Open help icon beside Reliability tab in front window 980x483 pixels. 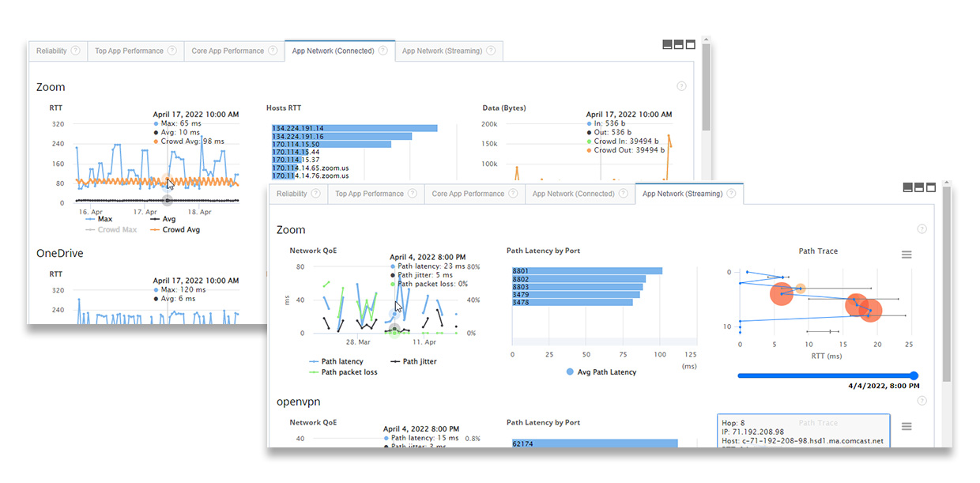point(316,194)
